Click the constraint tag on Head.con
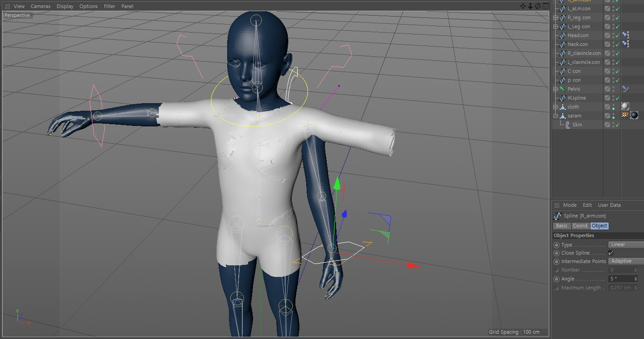 click(625, 35)
